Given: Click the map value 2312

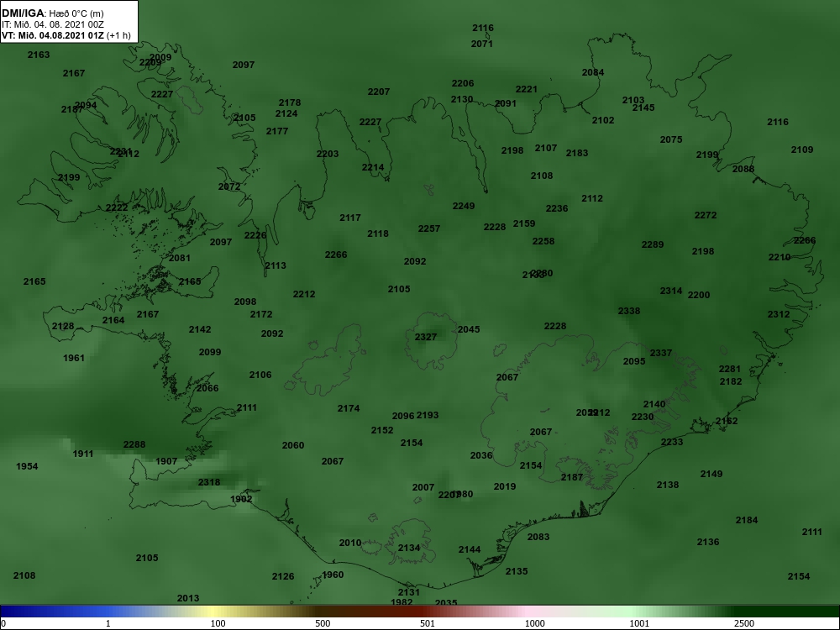Looking at the screenshot, I should (779, 314).
